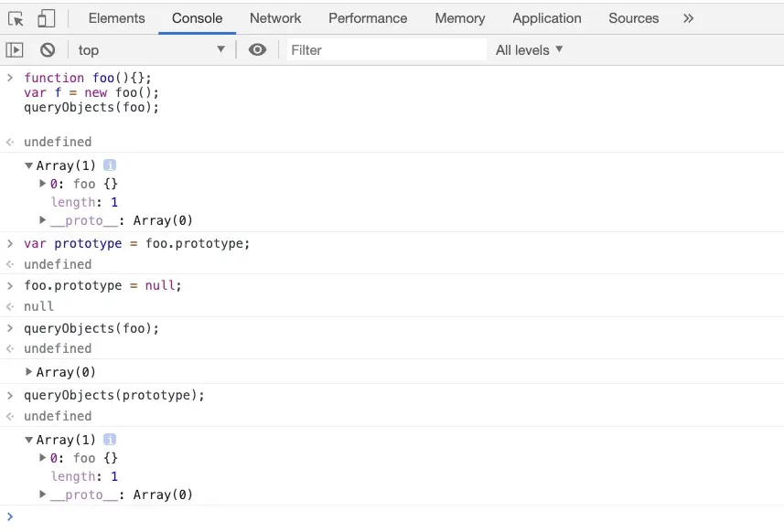Collapse the first Array(1) output

(29, 165)
